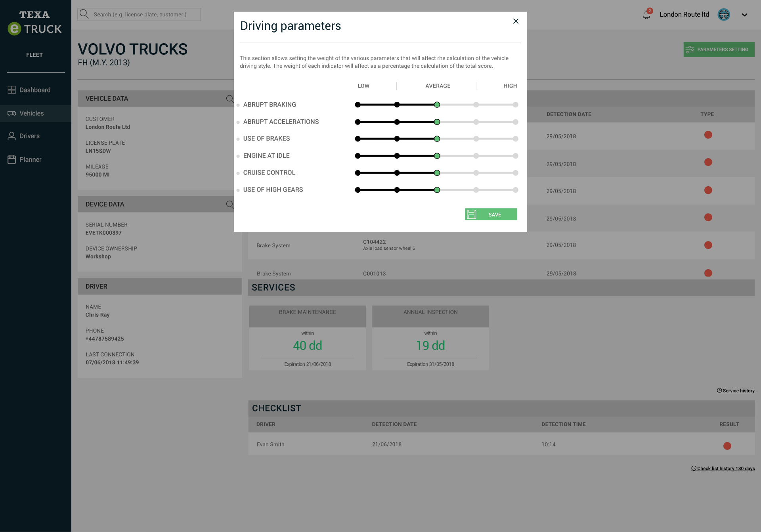Click the bullet beside Engine at Idle
761x532 pixels.
coord(238,156)
